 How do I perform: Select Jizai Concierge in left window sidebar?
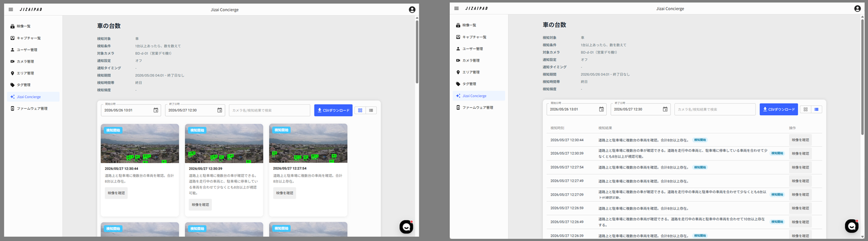(33, 97)
